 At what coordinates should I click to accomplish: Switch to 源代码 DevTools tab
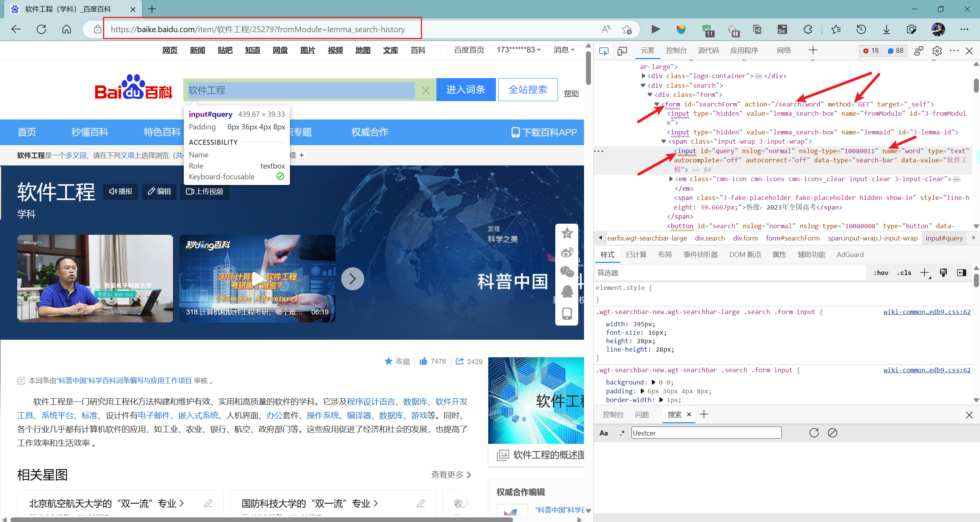[708, 51]
